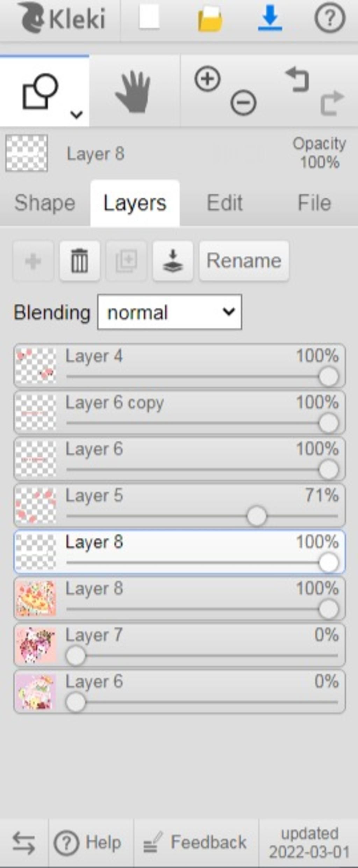The image size is (358, 868).
Task: Open the help question mark icon
Action: coord(330,18)
